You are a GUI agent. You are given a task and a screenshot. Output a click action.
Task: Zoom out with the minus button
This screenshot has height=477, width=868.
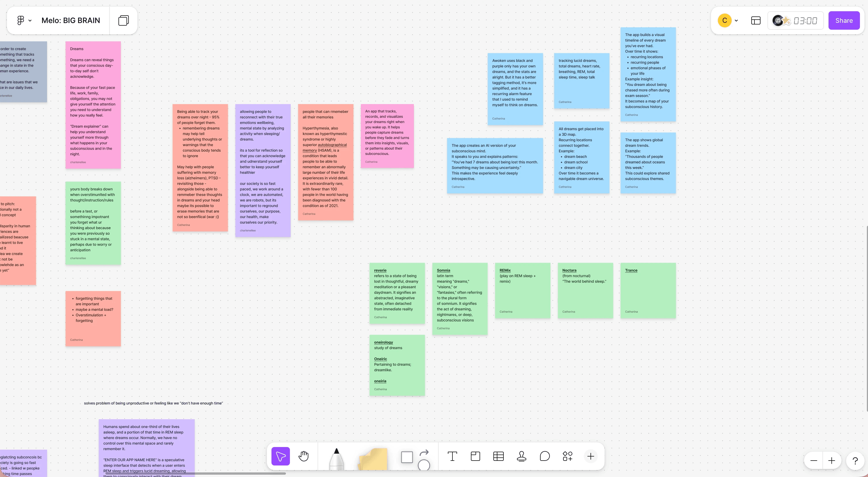tap(814, 461)
